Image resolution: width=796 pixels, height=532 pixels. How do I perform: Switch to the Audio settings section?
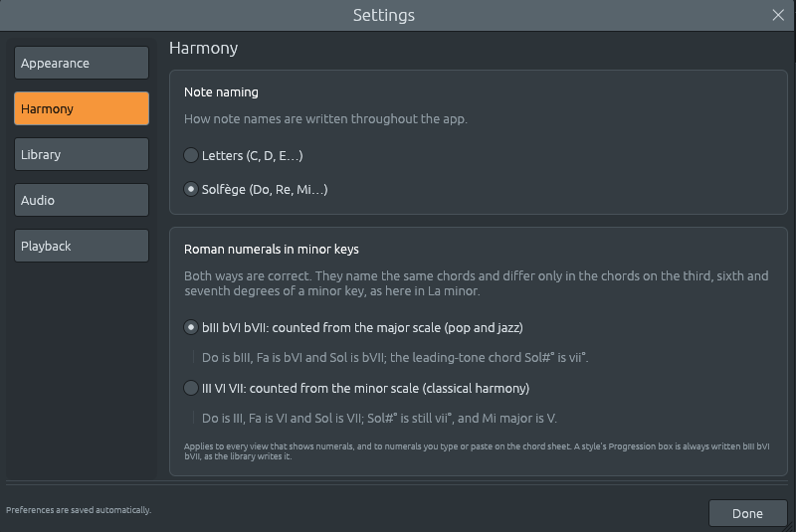[82, 200]
